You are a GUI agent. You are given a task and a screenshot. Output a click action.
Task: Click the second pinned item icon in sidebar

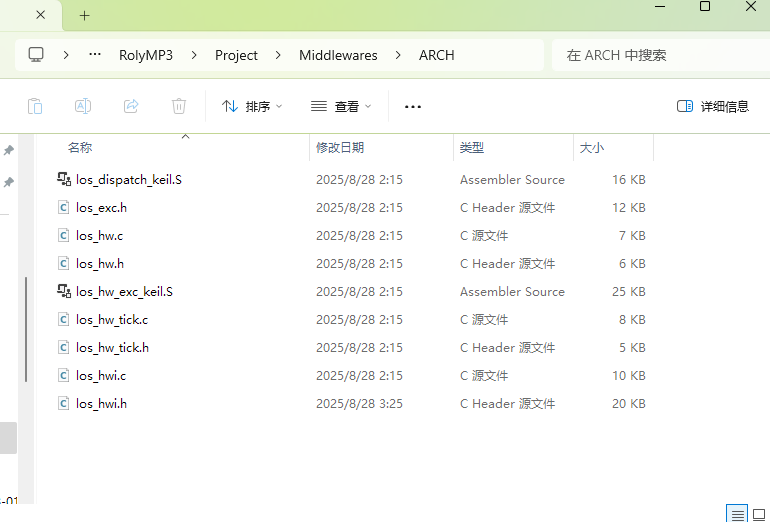[8, 182]
